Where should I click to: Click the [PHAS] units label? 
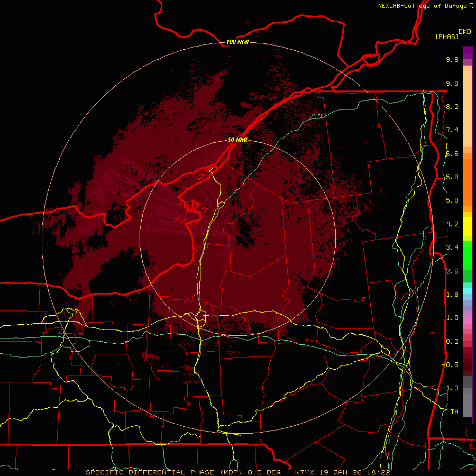click(447, 36)
